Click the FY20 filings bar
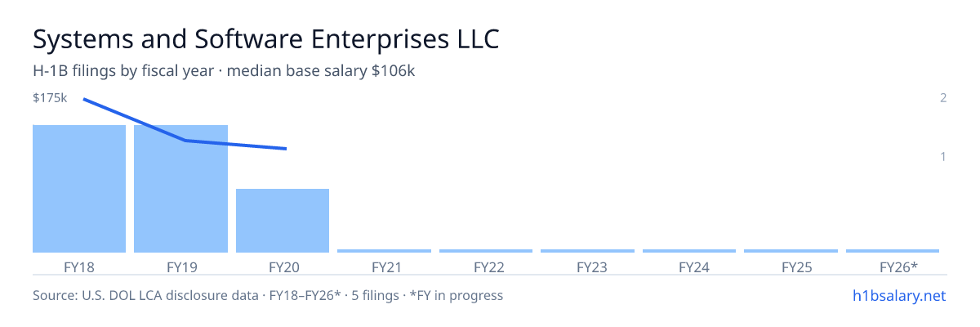Screen dimensions: 980x327 pos(283,221)
